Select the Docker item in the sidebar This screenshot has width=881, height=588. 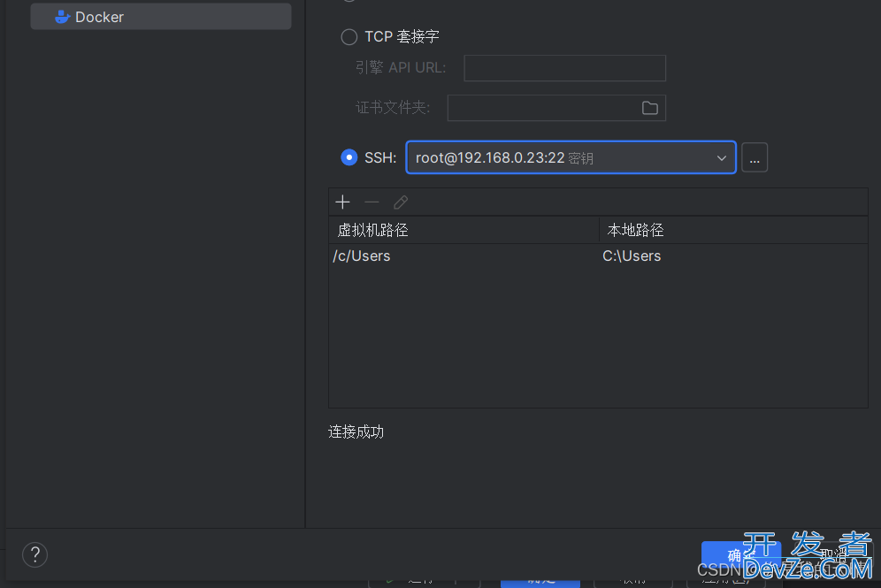pos(161,17)
